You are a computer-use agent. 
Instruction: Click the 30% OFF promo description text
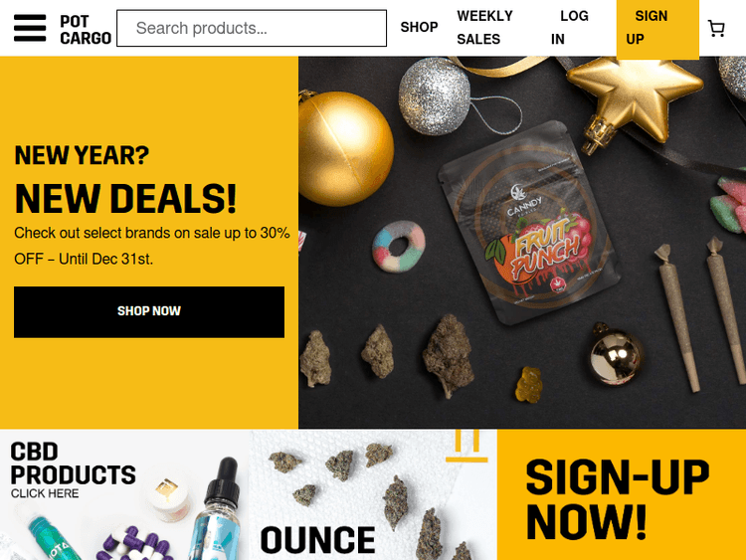[x=152, y=246]
